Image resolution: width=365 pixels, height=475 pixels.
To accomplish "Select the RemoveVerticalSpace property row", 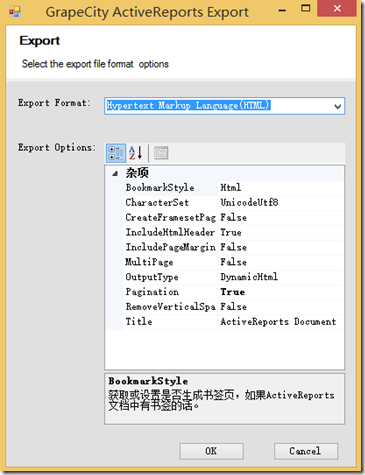I will [x=233, y=307].
